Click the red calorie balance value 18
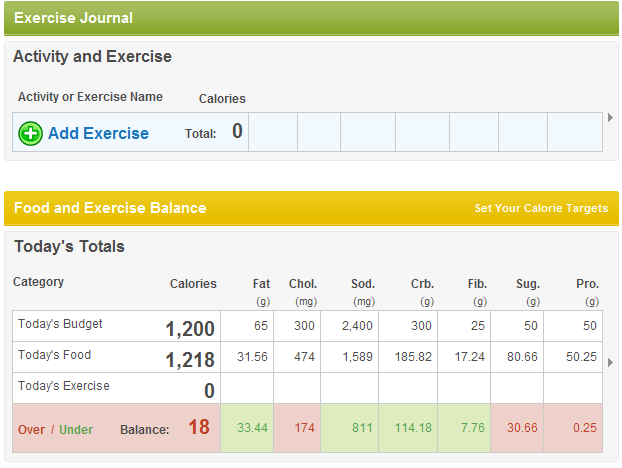622x468 pixels. coord(199,428)
